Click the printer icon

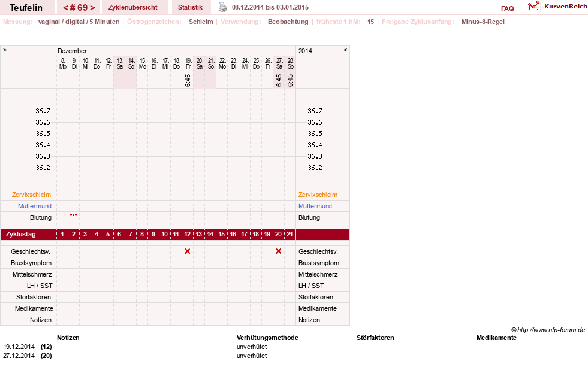[x=223, y=7]
